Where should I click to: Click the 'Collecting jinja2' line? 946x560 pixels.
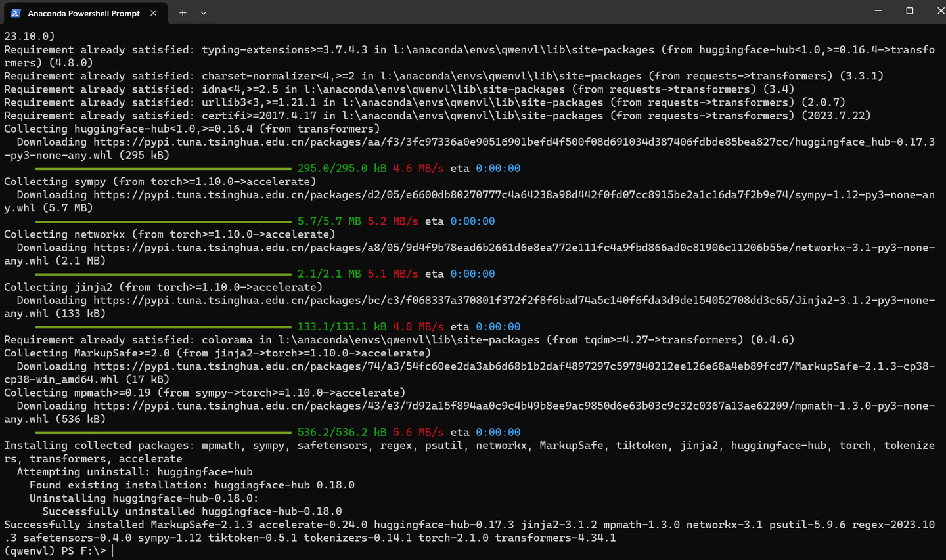(x=163, y=287)
